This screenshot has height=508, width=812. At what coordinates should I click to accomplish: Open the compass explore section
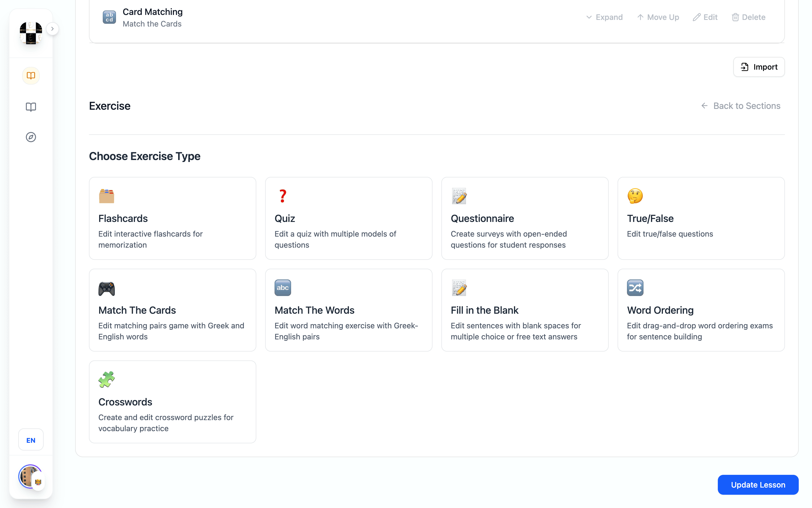click(x=31, y=137)
